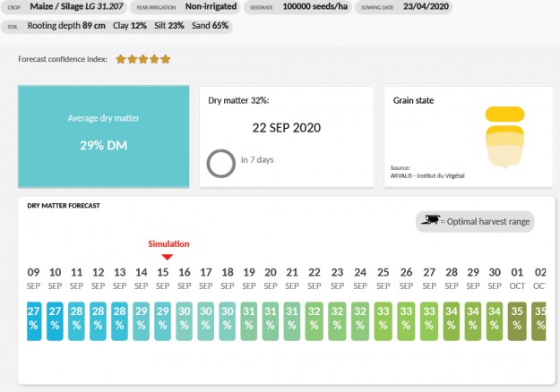Select the 28 SEP 34% bar
The image size is (560, 392).
[x=451, y=320]
